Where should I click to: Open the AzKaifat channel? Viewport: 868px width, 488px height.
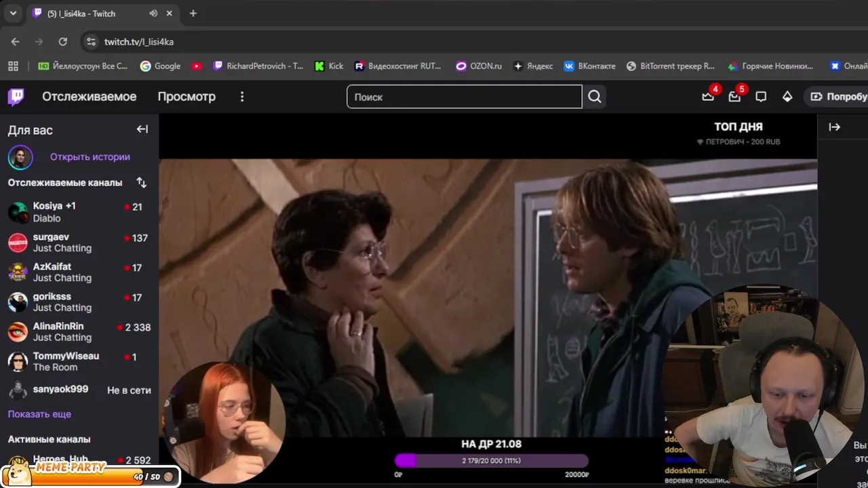tap(79, 272)
